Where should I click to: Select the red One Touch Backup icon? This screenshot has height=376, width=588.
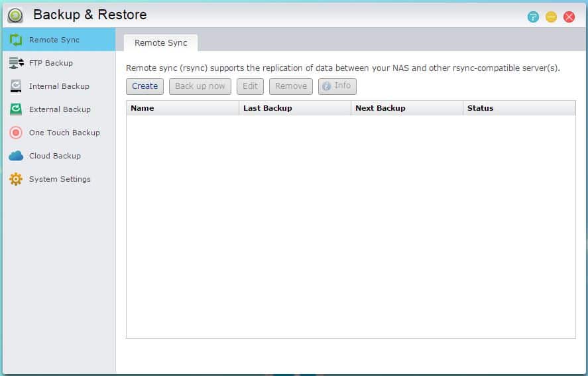pyautogui.click(x=16, y=133)
